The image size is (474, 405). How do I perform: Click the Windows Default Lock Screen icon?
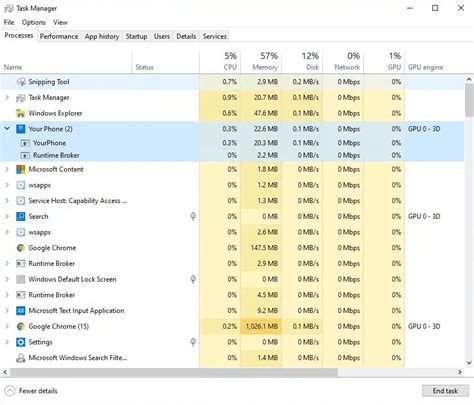21,279
